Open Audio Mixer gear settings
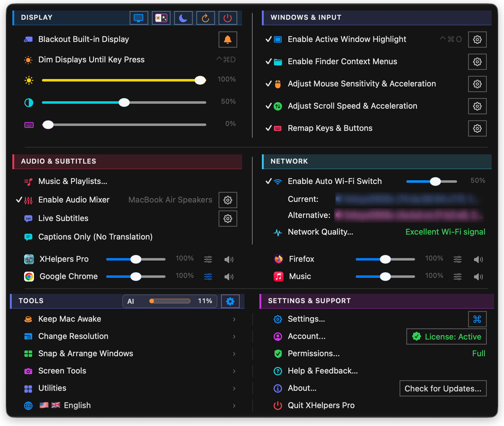 click(x=228, y=200)
